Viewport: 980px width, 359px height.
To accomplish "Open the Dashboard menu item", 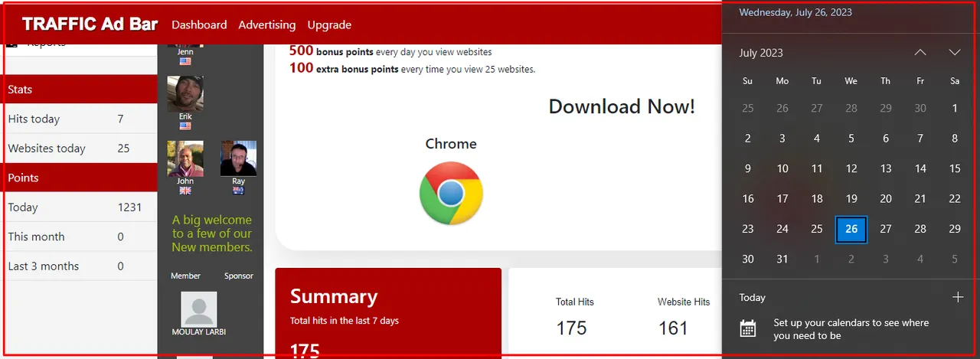I will click(x=199, y=24).
